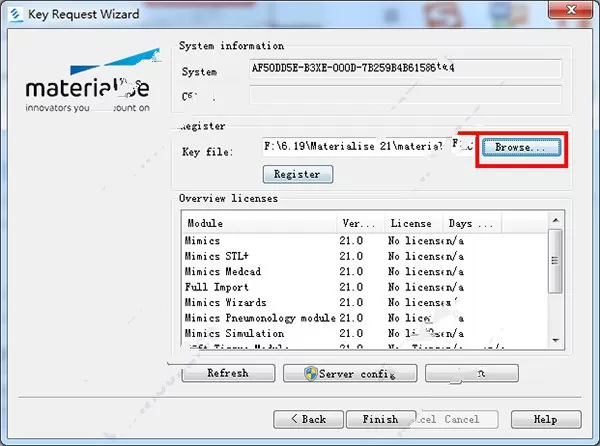The image size is (600, 446).
Task: Click the Key file path field
Action: [368, 147]
